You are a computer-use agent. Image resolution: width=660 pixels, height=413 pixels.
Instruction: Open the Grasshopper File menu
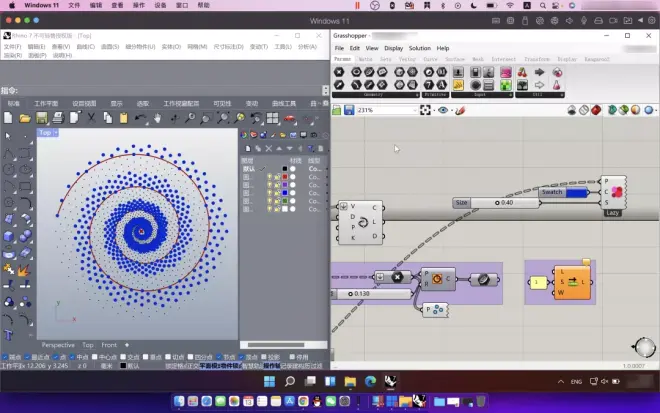pos(339,48)
